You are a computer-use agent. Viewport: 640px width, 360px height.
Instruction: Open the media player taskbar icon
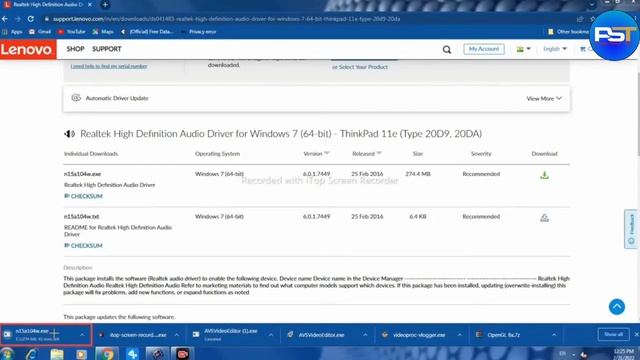(x=82, y=354)
